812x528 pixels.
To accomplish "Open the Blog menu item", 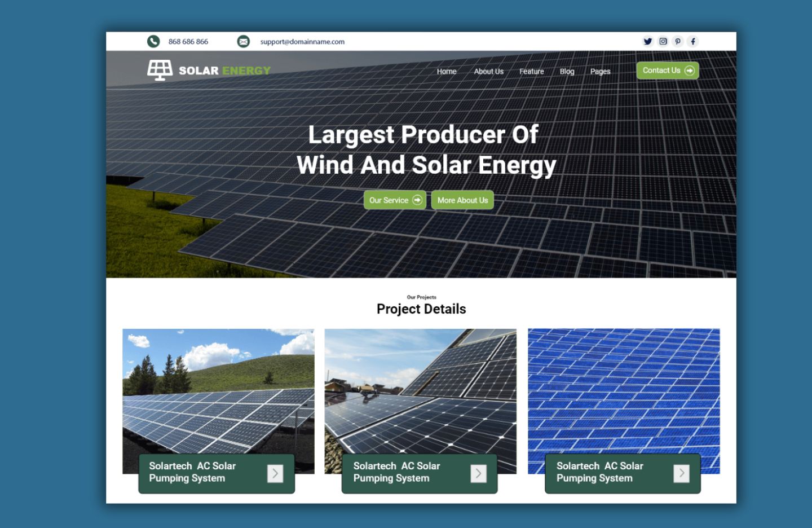I will pos(567,72).
